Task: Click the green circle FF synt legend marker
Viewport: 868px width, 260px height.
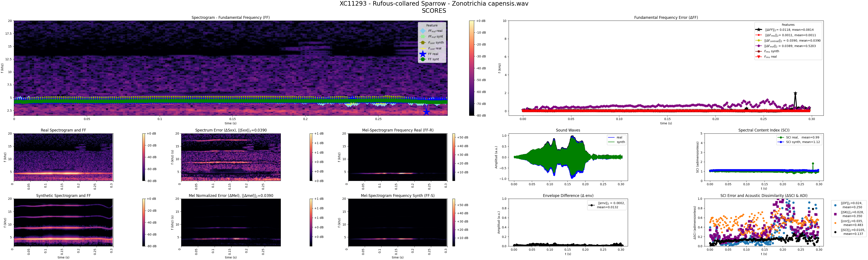Action: (x=422, y=59)
